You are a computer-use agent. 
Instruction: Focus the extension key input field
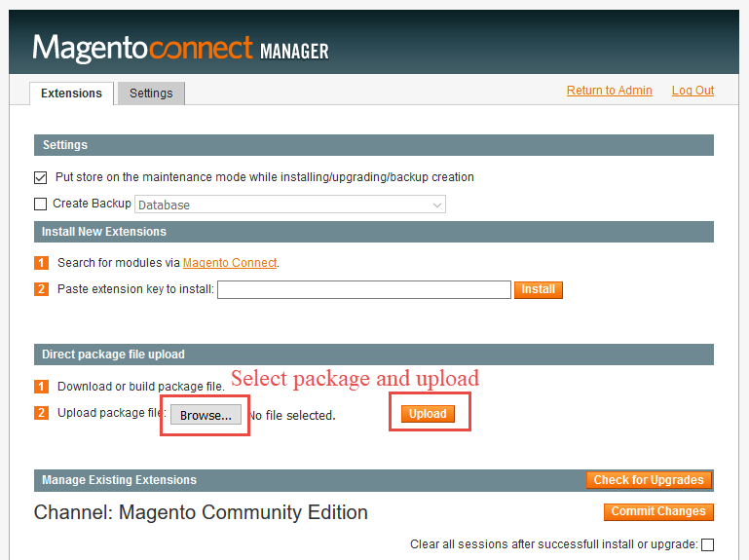coord(364,289)
